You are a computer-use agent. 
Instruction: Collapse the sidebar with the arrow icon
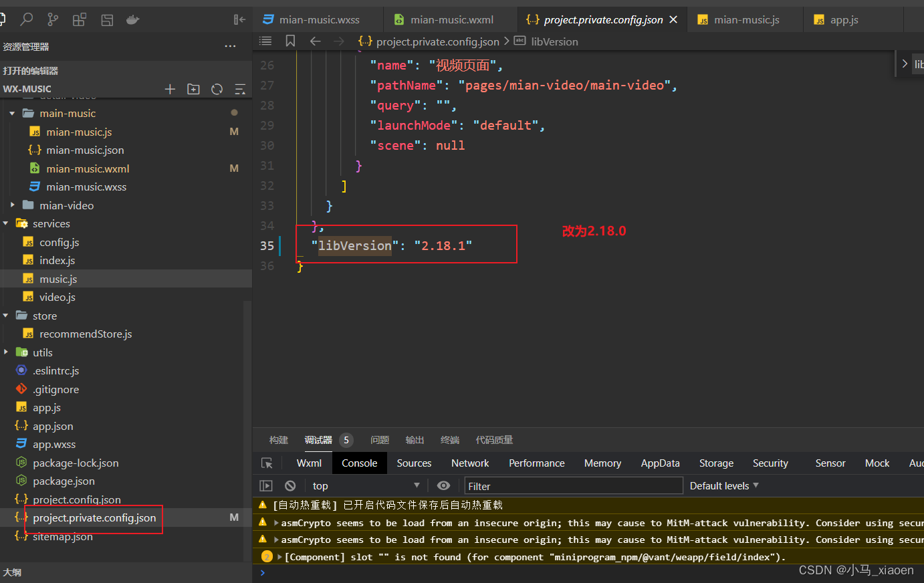tap(239, 19)
